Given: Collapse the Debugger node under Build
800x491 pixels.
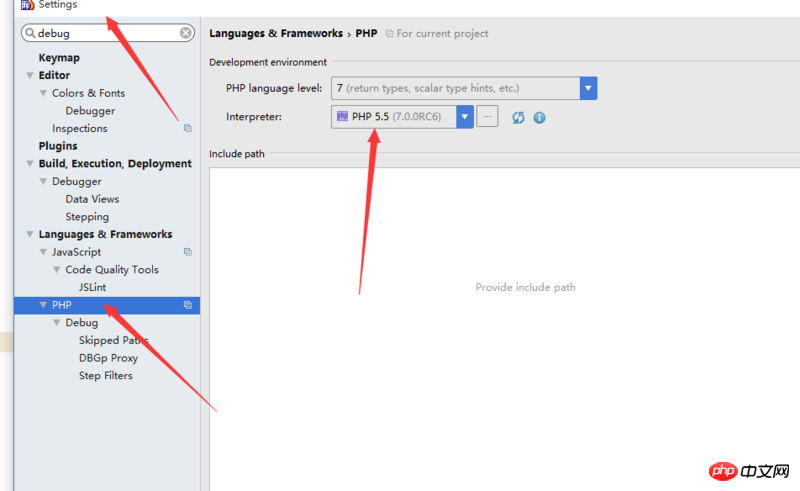Looking at the screenshot, I should click(x=43, y=182).
